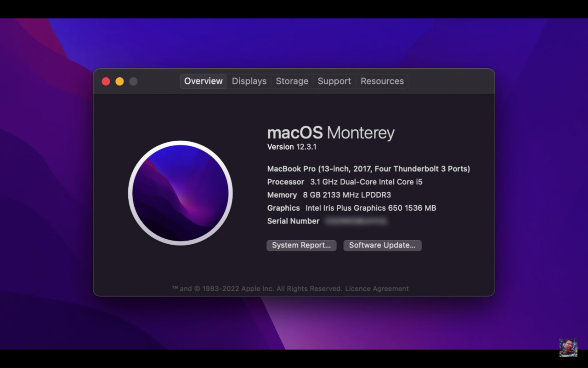Click the 8 GB 2133 MHz memory text
This screenshot has width=588, height=368.
coord(347,195)
